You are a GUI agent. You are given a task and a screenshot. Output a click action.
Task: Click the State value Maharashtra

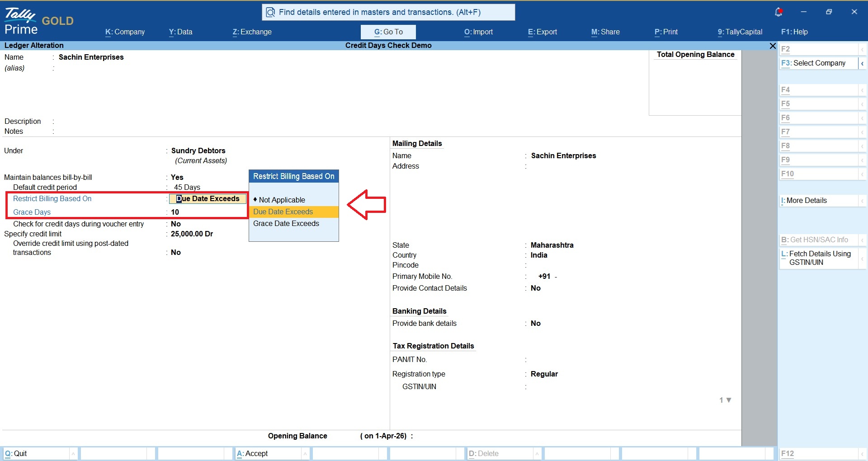click(x=552, y=245)
